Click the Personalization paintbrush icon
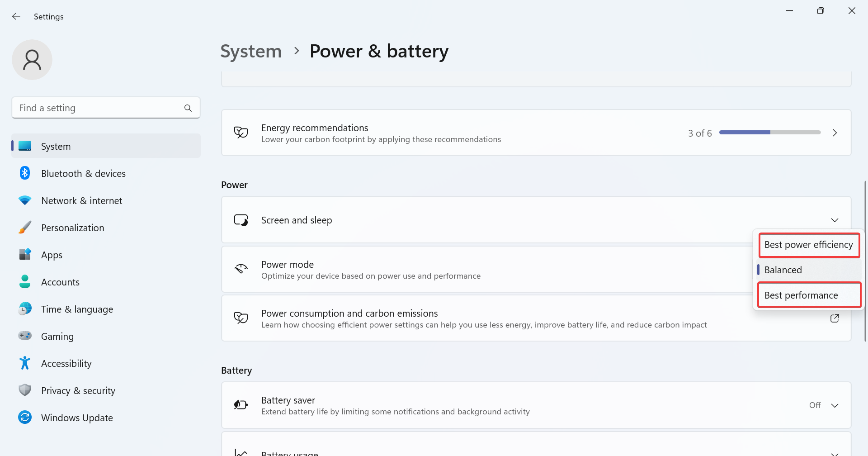This screenshot has height=456, width=868. tap(25, 228)
